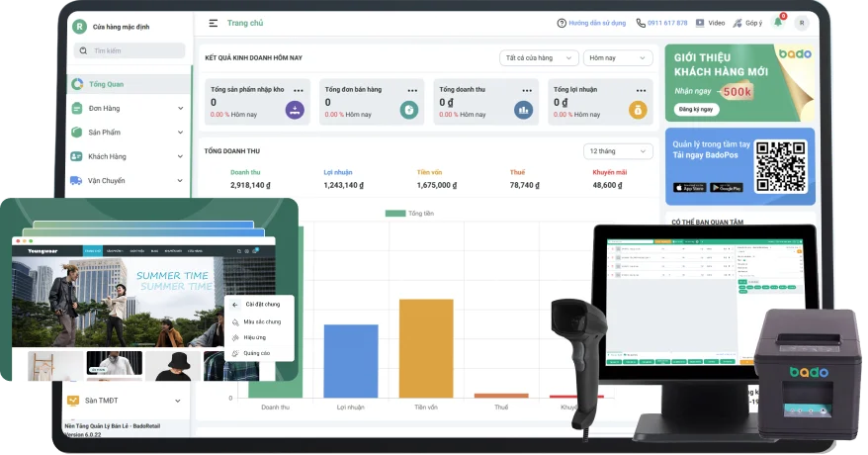Click the Tiền vốn value 1,675,000 ₫
Screen dimensions: 868x455
click(437, 185)
